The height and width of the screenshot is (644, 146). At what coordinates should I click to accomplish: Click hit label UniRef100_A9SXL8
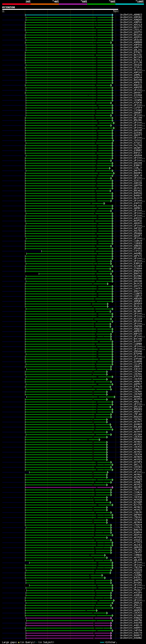131,25
